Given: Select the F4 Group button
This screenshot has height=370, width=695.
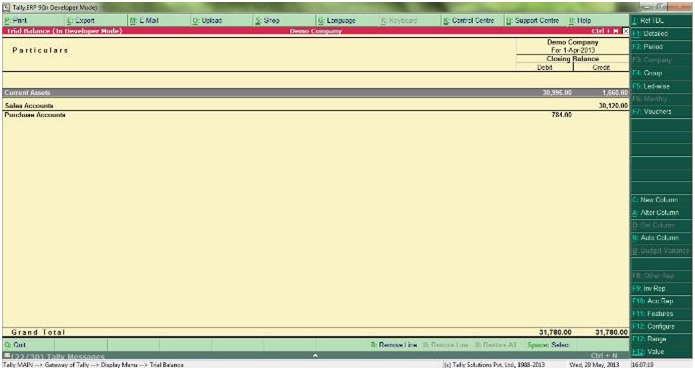Looking at the screenshot, I should (x=661, y=73).
